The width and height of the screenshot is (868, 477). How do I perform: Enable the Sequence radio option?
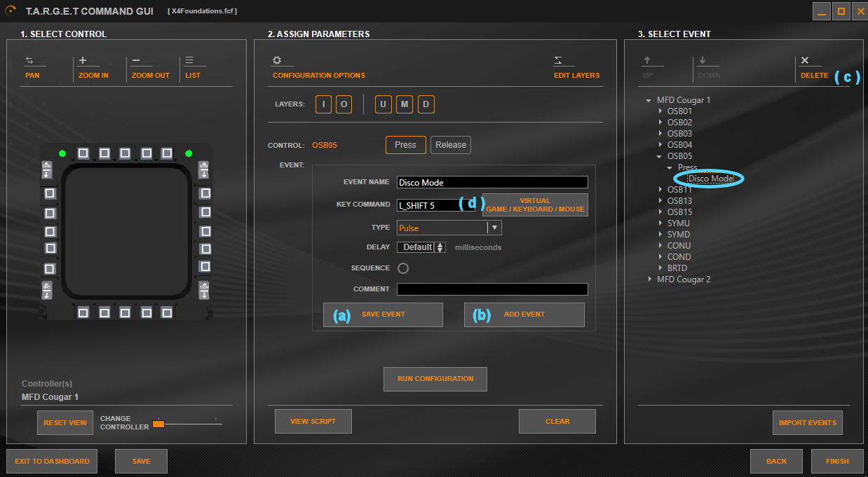[x=403, y=268]
